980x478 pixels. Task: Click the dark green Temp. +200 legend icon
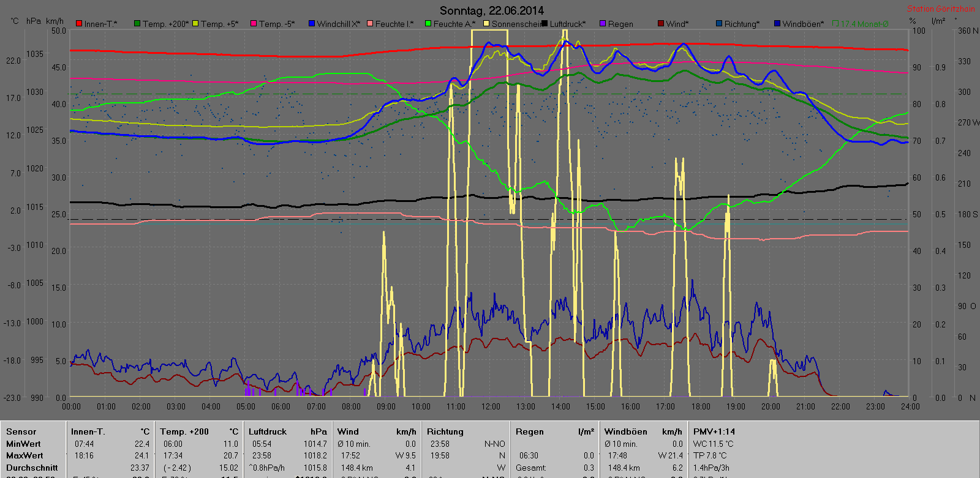coord(137,24)
